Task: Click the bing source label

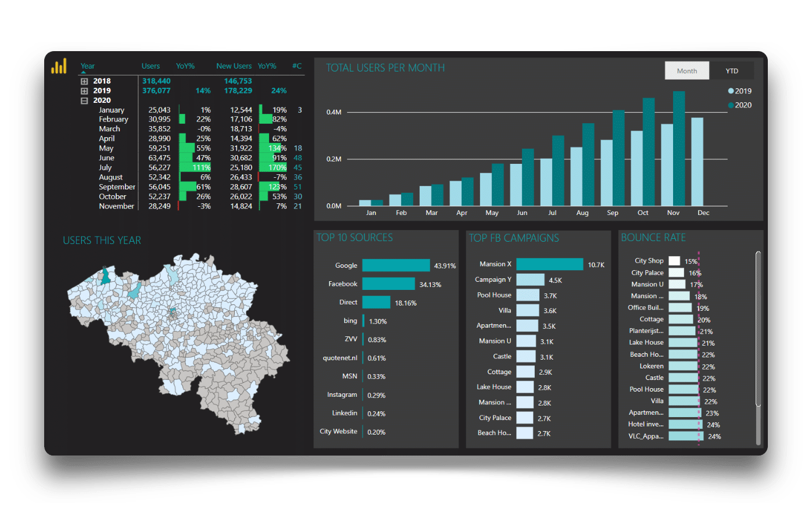Action: pos(350,321)
